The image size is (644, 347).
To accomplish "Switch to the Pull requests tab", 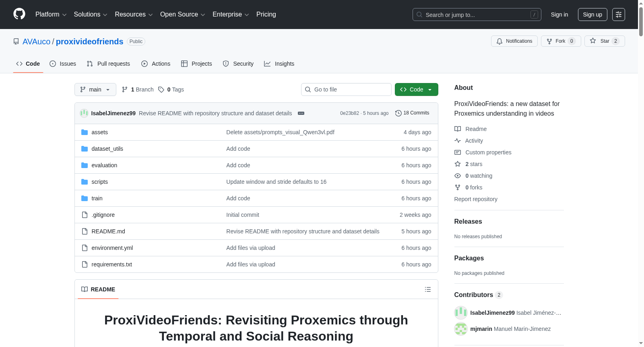I will tap(108, 64).
